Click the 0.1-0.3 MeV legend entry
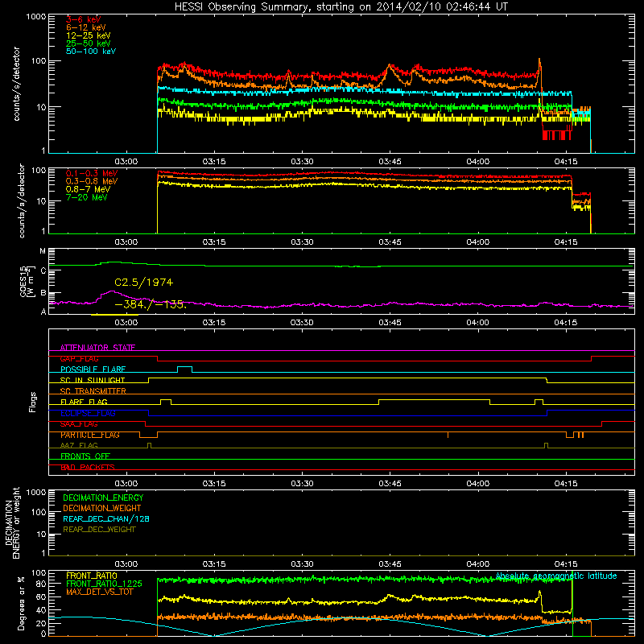 91,173
